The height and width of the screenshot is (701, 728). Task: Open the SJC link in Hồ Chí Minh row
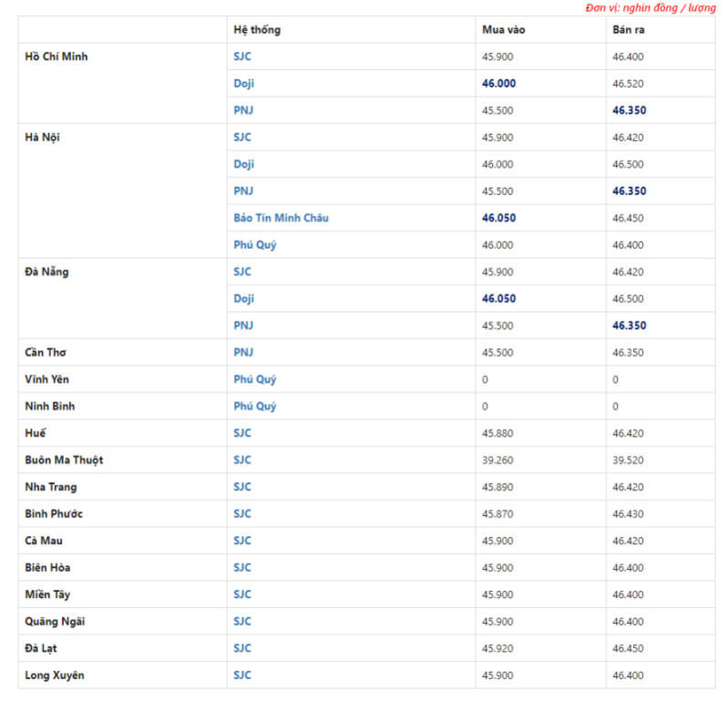241,57
